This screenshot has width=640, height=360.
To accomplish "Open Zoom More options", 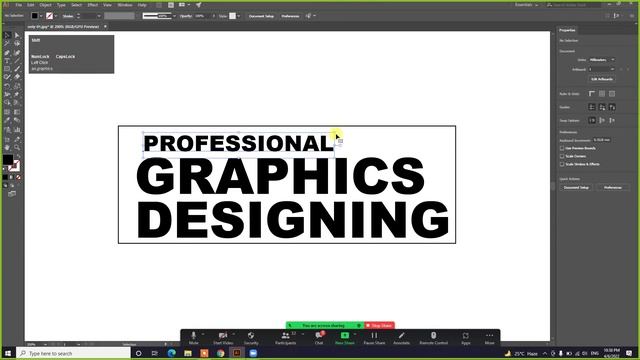I will point(489,338).
